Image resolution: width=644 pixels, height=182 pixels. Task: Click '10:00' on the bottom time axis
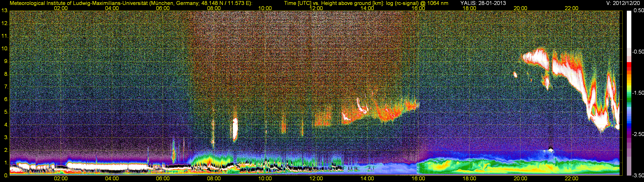[265, 179]
